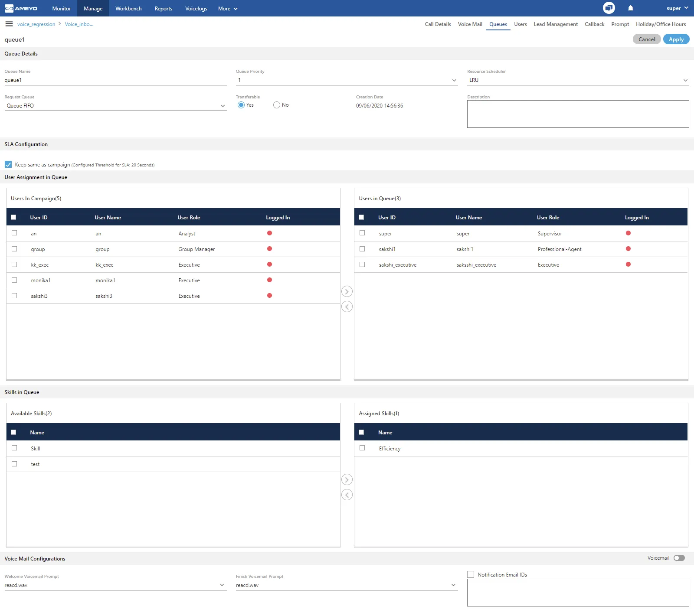This screenshot has width=694, height=616.
Task: Open the Request Queue dropdown
Action: coord(116,106)
